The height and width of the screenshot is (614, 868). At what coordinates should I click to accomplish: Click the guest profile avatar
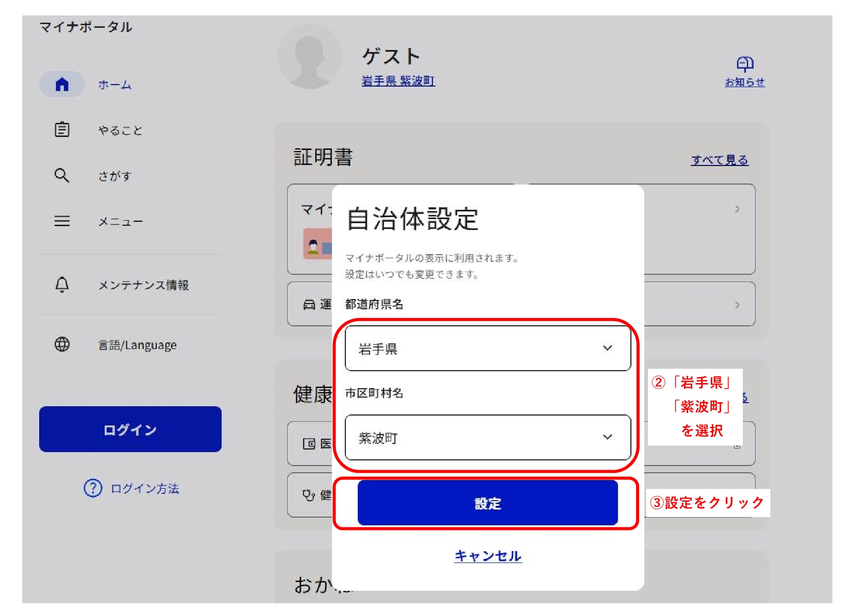[309, 58]
